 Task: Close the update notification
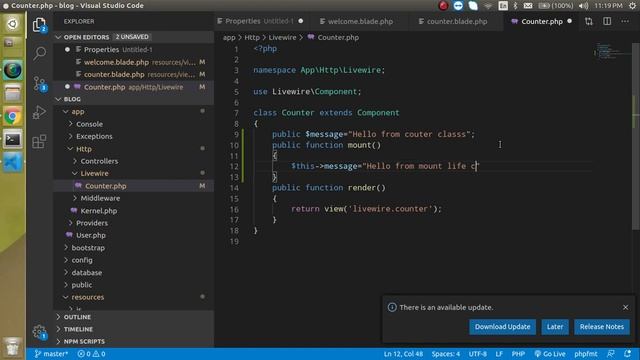[x=625, y=307]
